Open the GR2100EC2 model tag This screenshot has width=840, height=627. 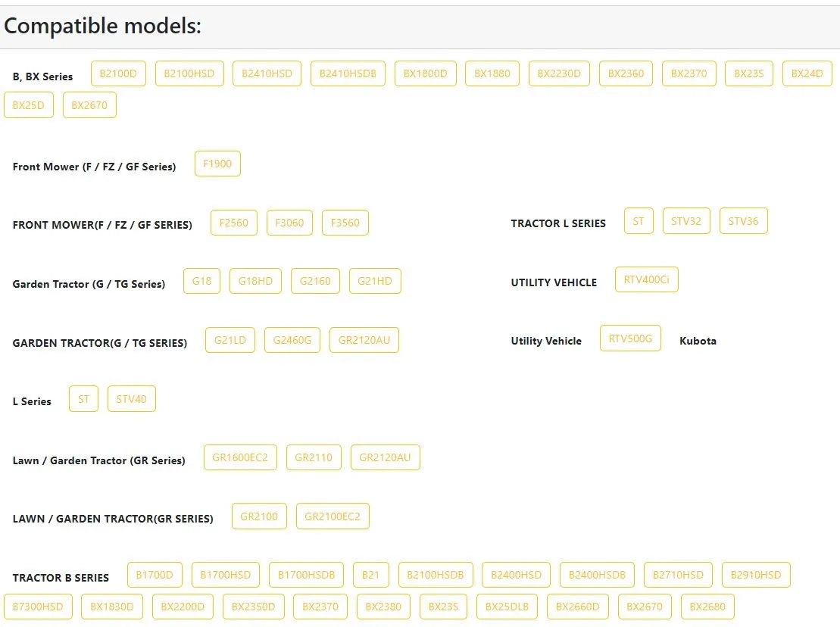tap(333, 516)
